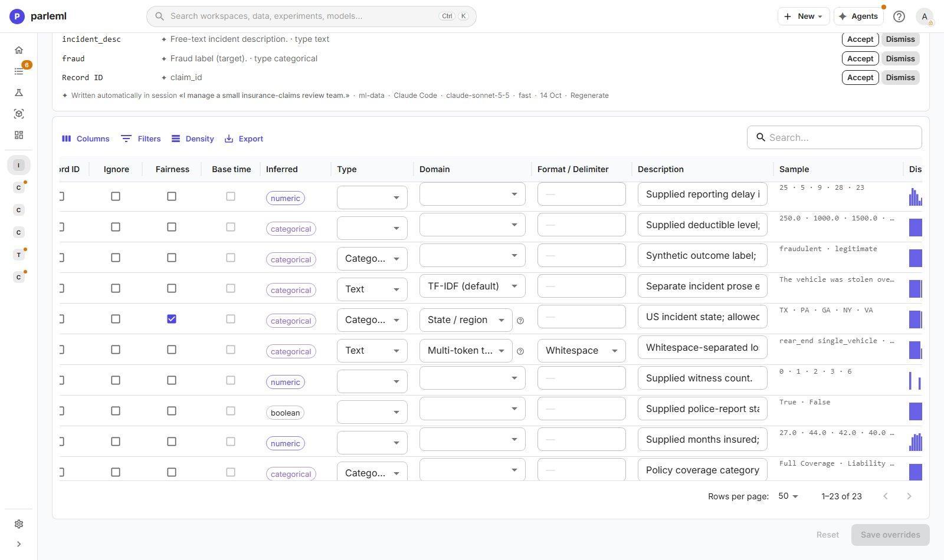Open the task list icon with badge 6
Image resolution: width=944 pixels, height=560 pixels.
point(19,71)
